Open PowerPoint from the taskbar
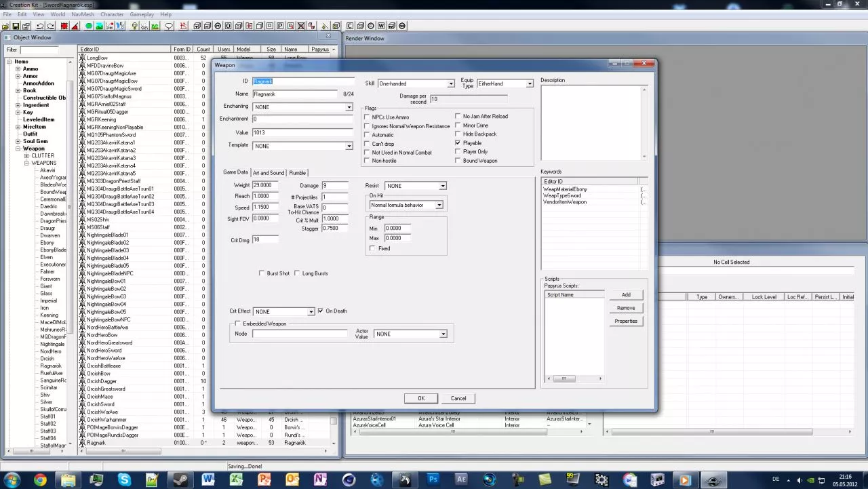This screenshot has height=489, width=868. (264, 480)
